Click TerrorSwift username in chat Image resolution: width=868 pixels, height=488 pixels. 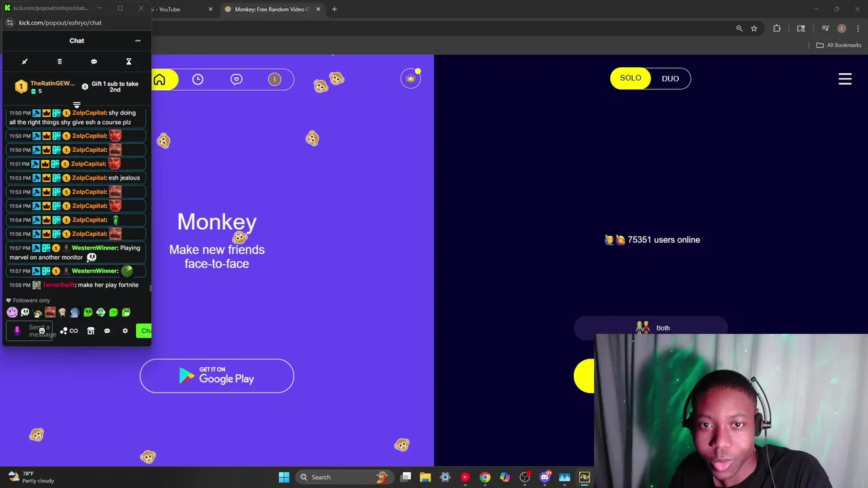58,285
